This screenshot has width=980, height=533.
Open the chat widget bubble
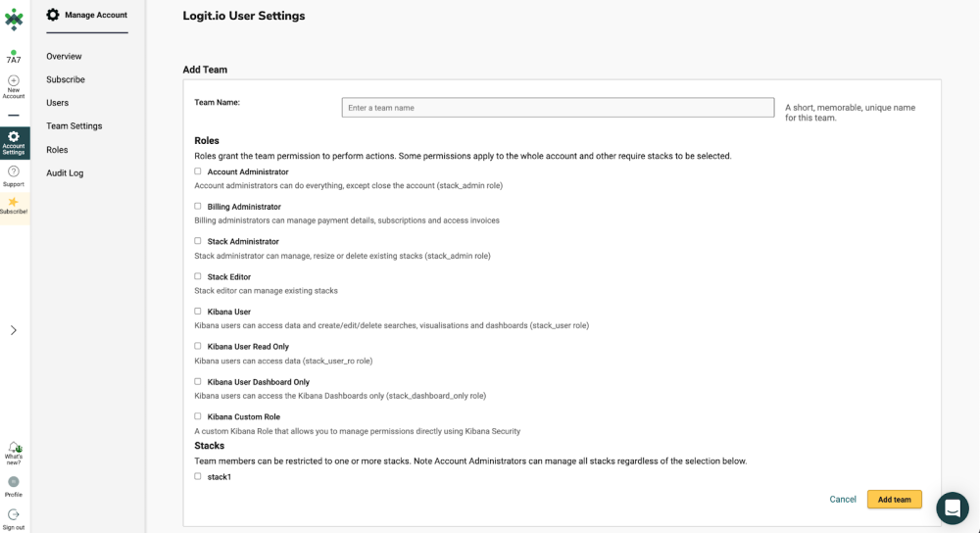(953, 508)
